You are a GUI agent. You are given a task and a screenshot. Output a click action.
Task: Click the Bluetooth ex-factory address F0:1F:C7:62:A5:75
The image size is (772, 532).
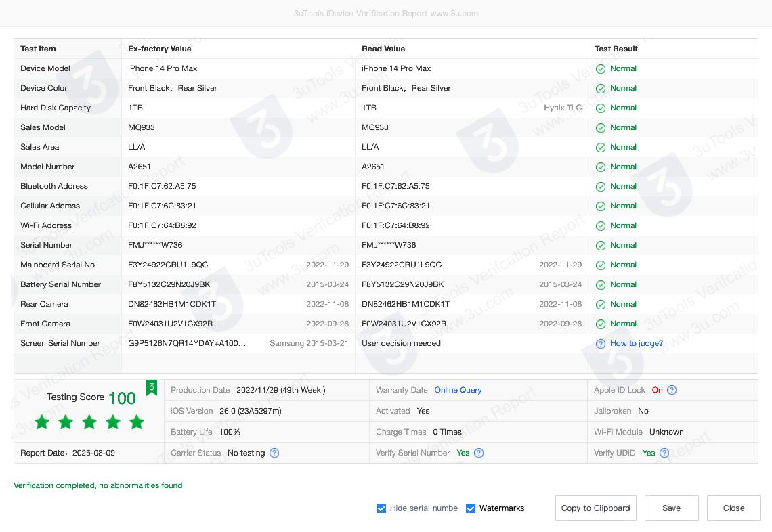coord(162,186)
